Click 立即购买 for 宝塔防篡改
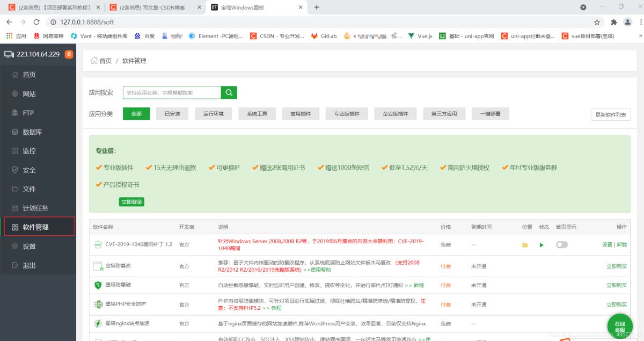 pos(616,266)
